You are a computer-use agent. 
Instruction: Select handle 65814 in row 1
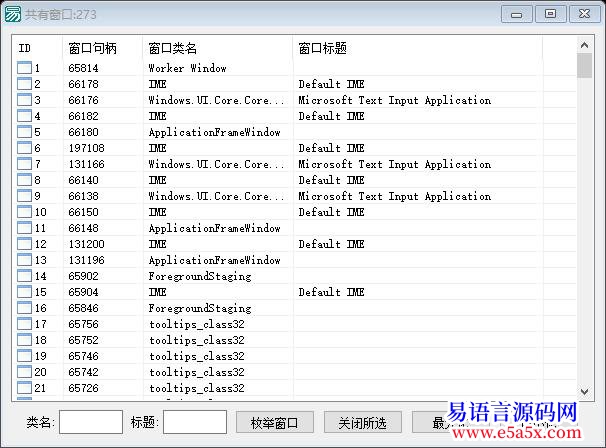coord(83,68)
